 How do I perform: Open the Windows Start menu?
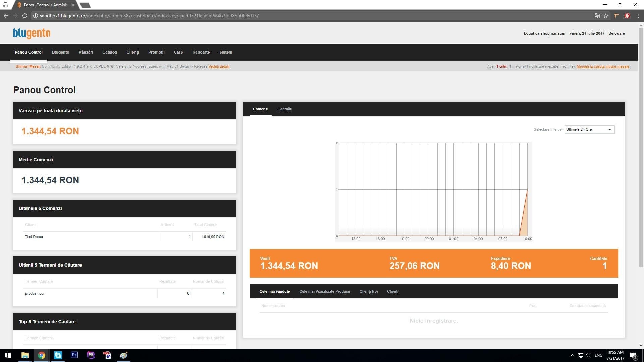tap(8, 355)
